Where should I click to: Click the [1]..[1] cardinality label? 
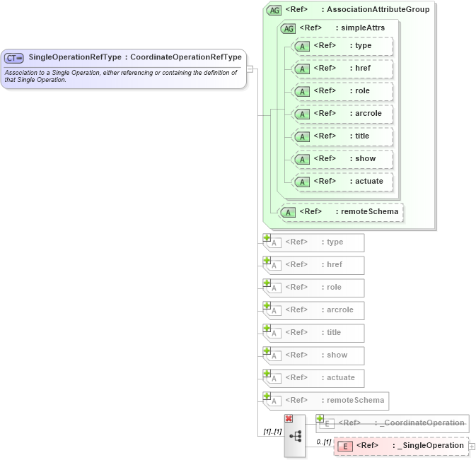(x=272, y=431)
